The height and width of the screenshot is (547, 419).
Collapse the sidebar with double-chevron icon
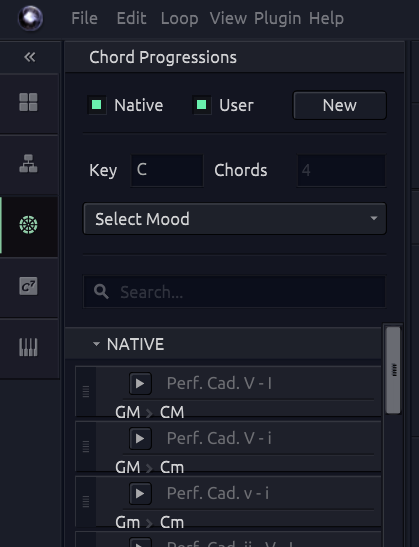coord(30,57)
